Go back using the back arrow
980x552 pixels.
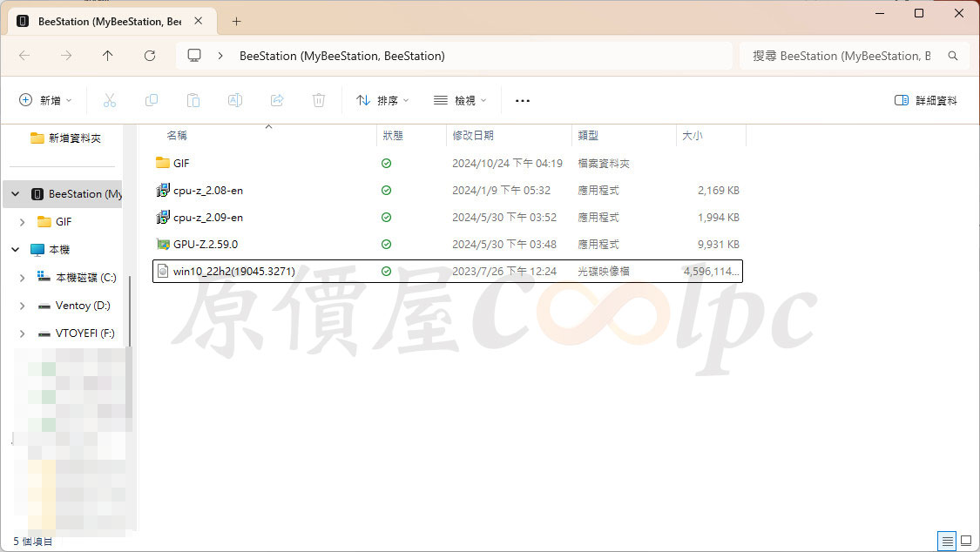coord(24,56)
